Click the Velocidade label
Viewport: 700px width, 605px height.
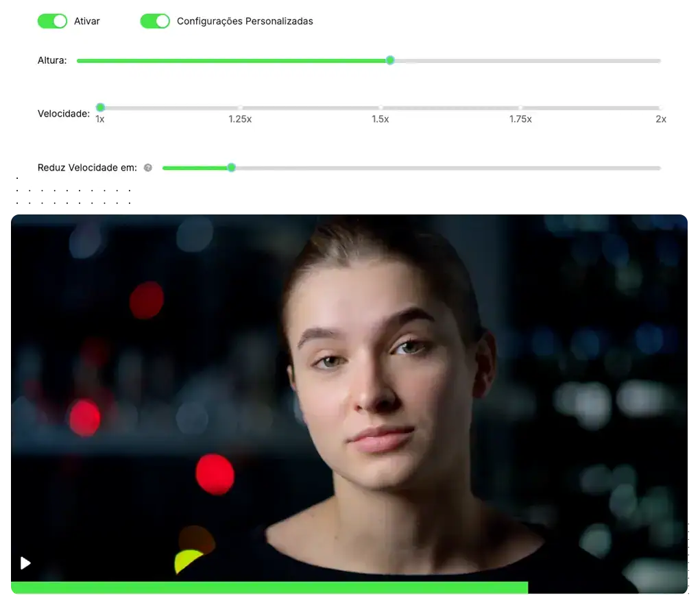64,114
